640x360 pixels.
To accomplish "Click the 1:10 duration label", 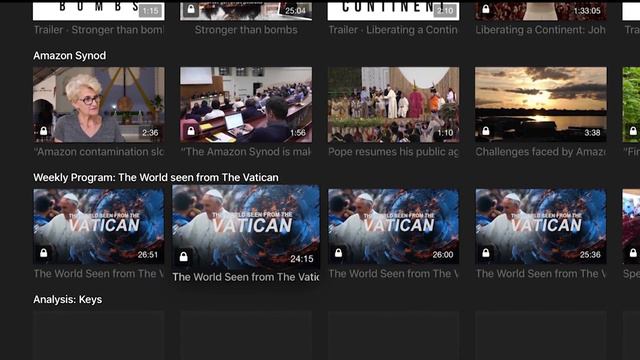I will click(x=445, y=132).
